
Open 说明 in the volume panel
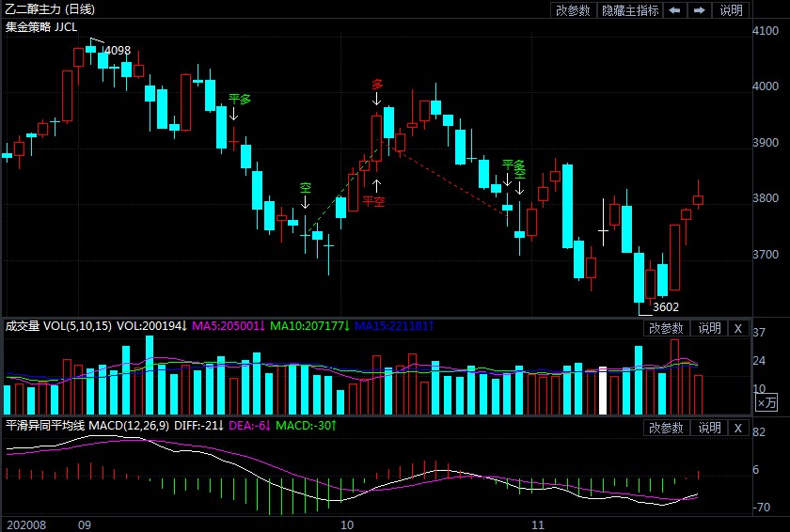point(709,328)
